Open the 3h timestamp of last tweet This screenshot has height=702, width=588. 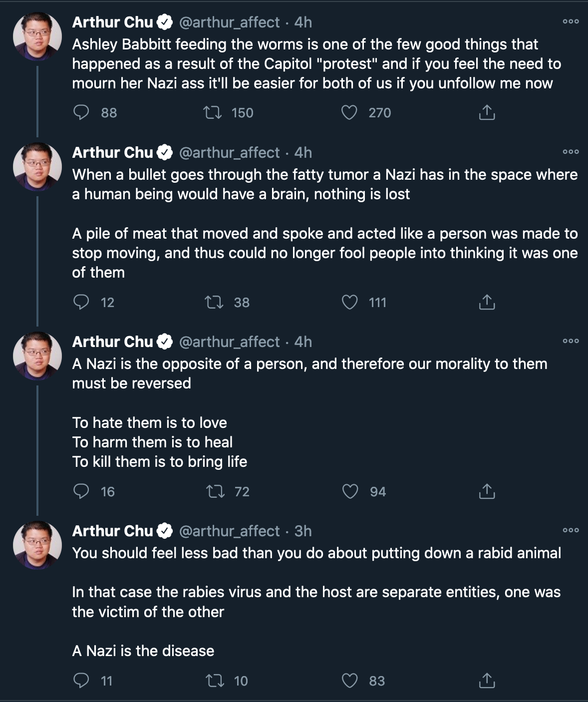[x=303, y=531]
